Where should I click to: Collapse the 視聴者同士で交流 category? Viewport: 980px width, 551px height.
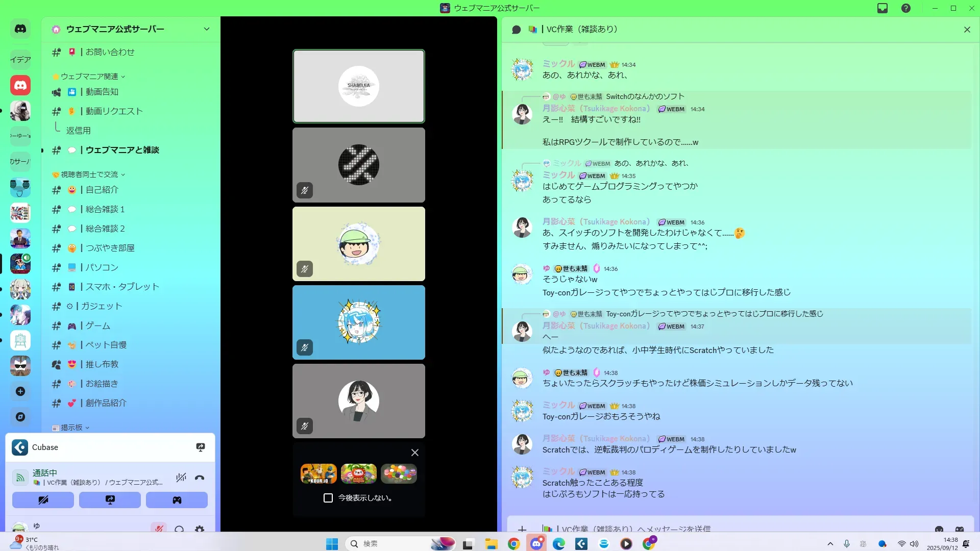89,174
